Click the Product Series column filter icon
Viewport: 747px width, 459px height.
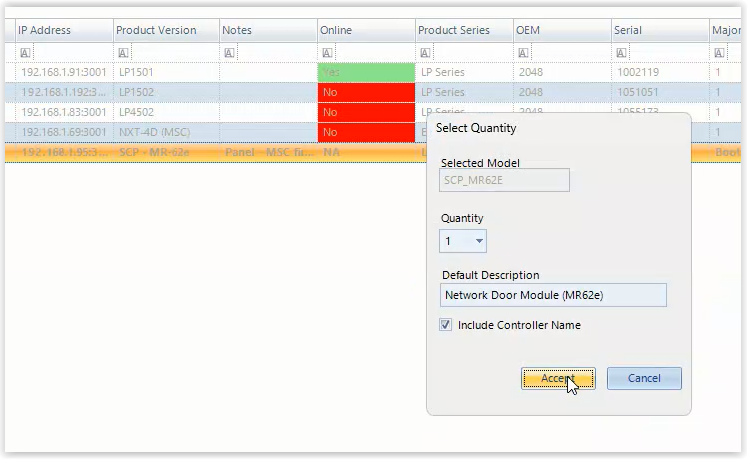pos(425,52)
